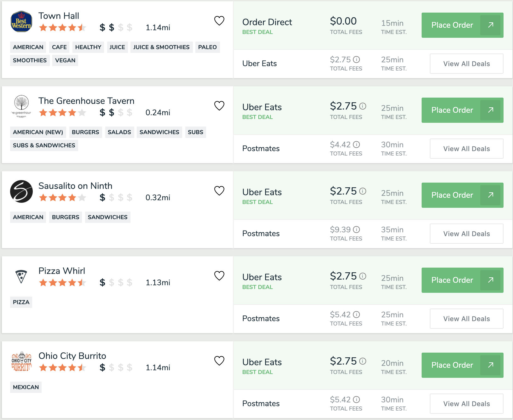Click the Town Hall star rating
The height and width of the screenshot is (420, 513).
pyautogui.click(x=62, y=28)
